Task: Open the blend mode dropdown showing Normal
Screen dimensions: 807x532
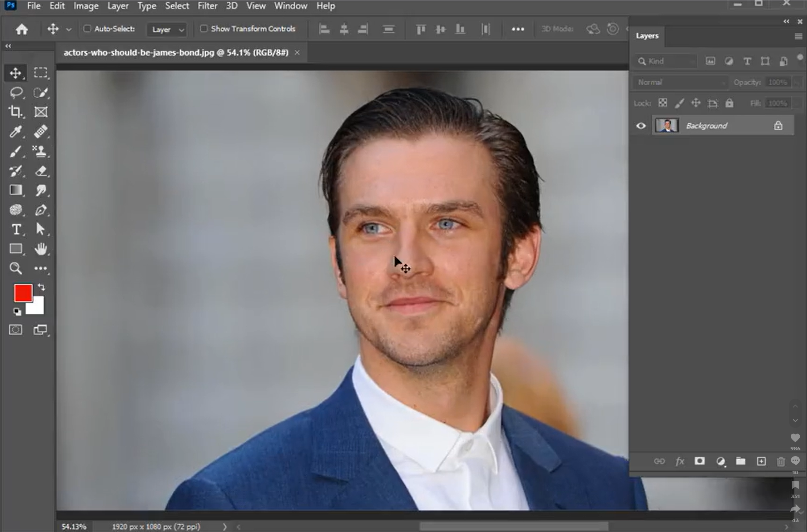Action: point(679,82)
